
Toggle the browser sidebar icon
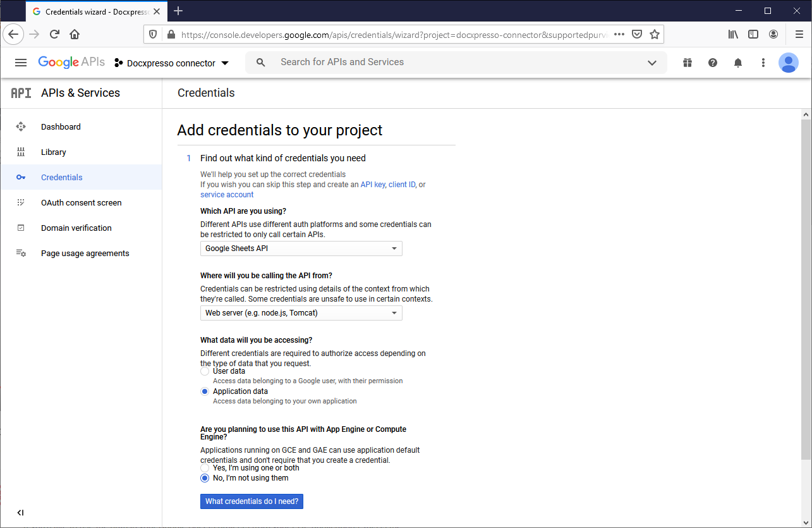click(x=753, y=34)
